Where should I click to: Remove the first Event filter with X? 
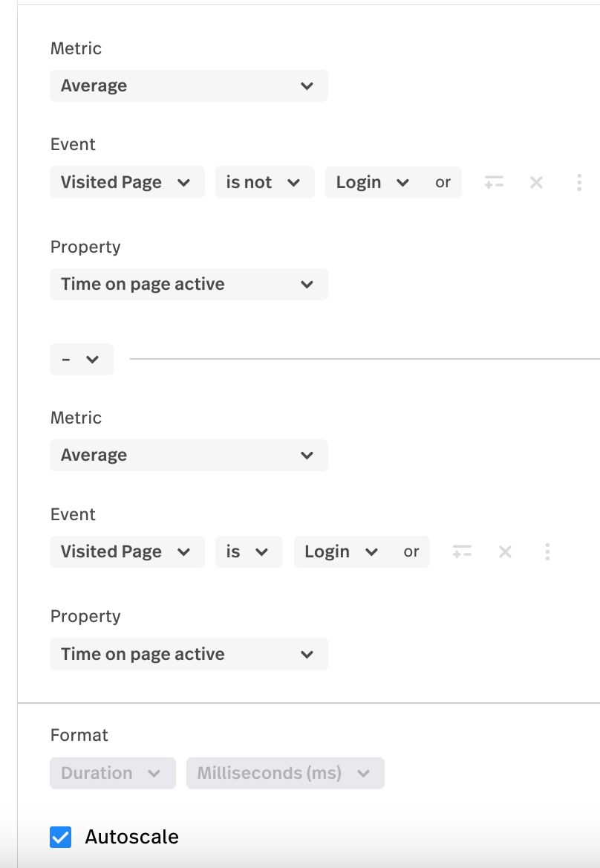pyautogui.click(x=536, y=182)
